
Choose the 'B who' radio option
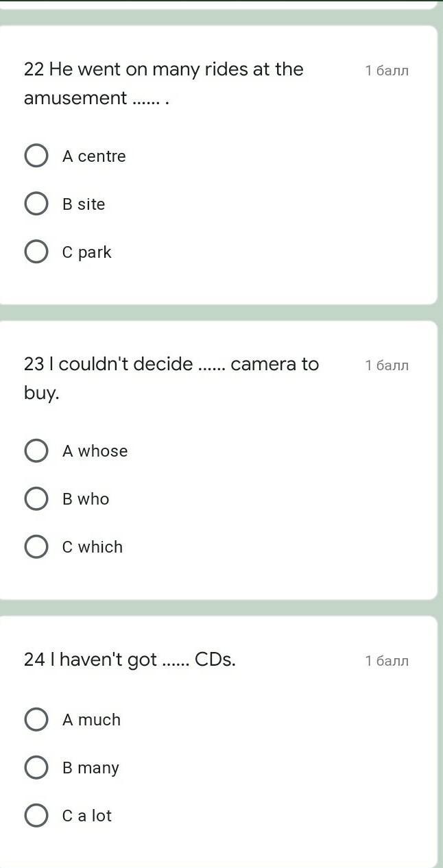click(36, 498)
